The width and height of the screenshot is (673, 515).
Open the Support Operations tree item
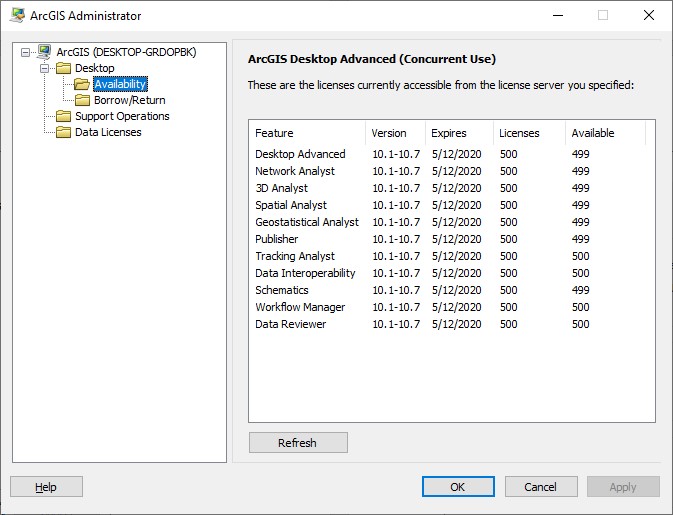click(122, 116)
